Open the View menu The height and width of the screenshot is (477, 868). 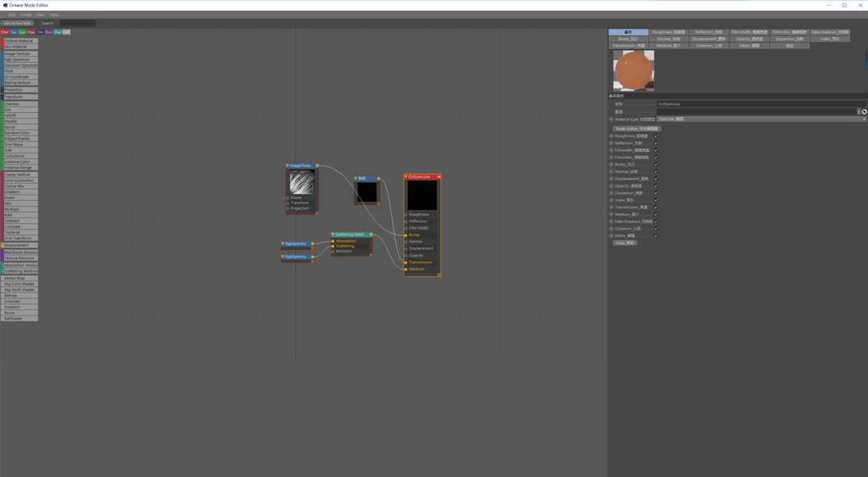click(41, 15)
